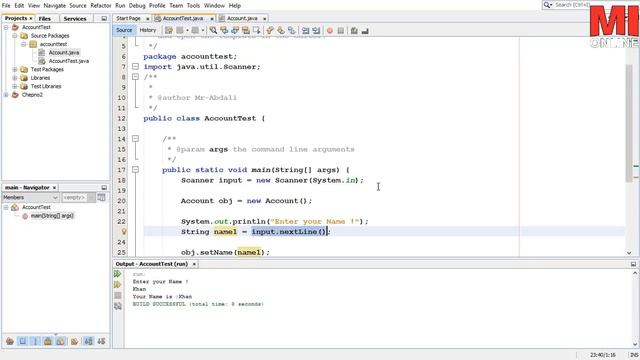The height and width of the screenshot is (360, 640).
Task: Select main(String[] args) in Navigator
Action: pyautogui.click(x=52, y=216)
